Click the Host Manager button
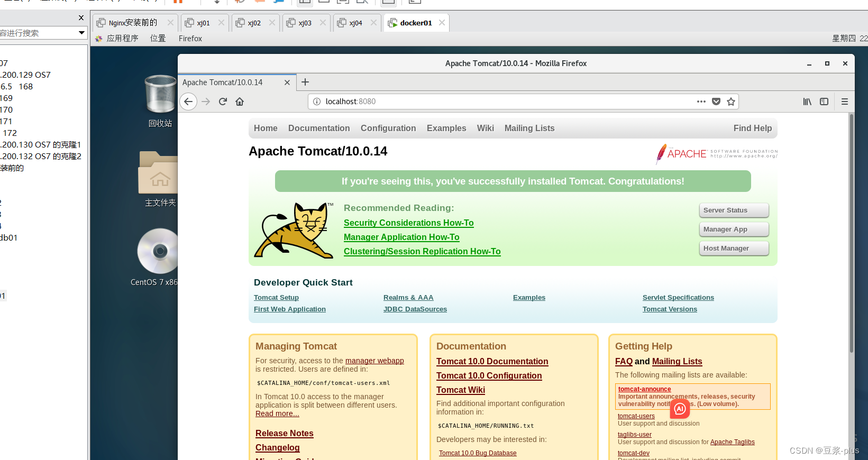 point(734,249)
